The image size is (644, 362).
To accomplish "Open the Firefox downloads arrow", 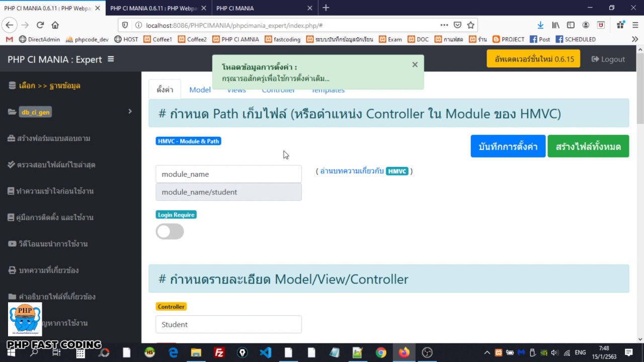I will 540,25.
